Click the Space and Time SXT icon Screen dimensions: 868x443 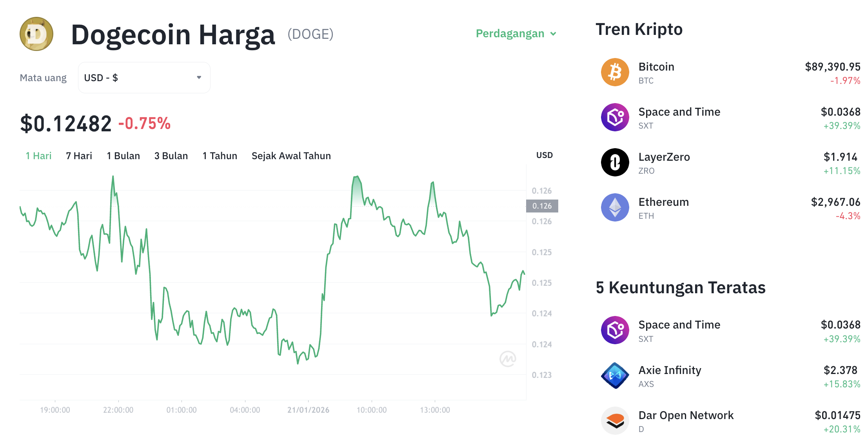coord(614,117)
